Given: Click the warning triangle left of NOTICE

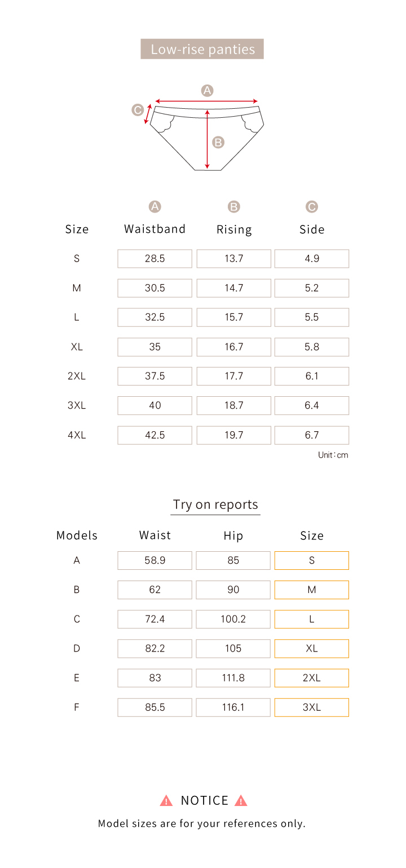Looking at the screenshot, I should coord(166,800).
